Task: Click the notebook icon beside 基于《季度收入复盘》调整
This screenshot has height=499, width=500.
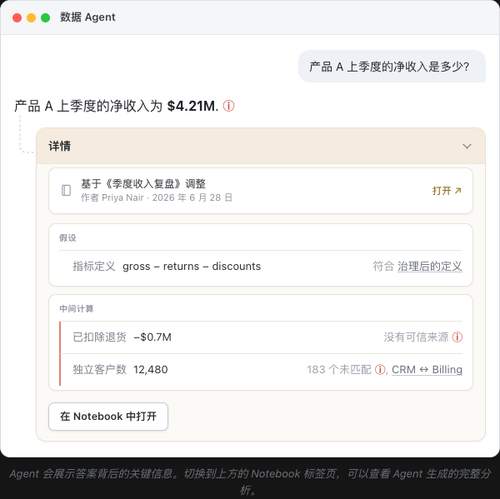Action: point(66,190)
